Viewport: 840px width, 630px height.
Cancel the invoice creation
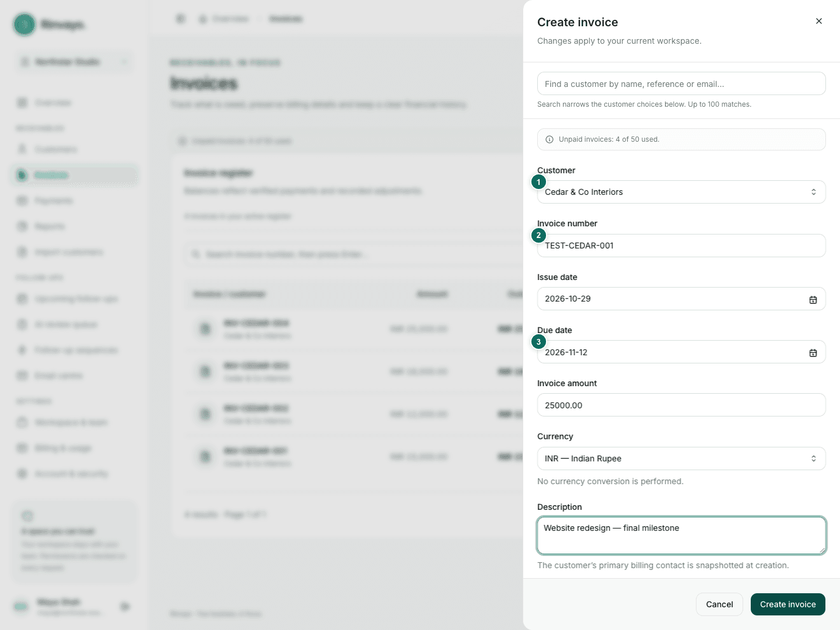point(719,604)
